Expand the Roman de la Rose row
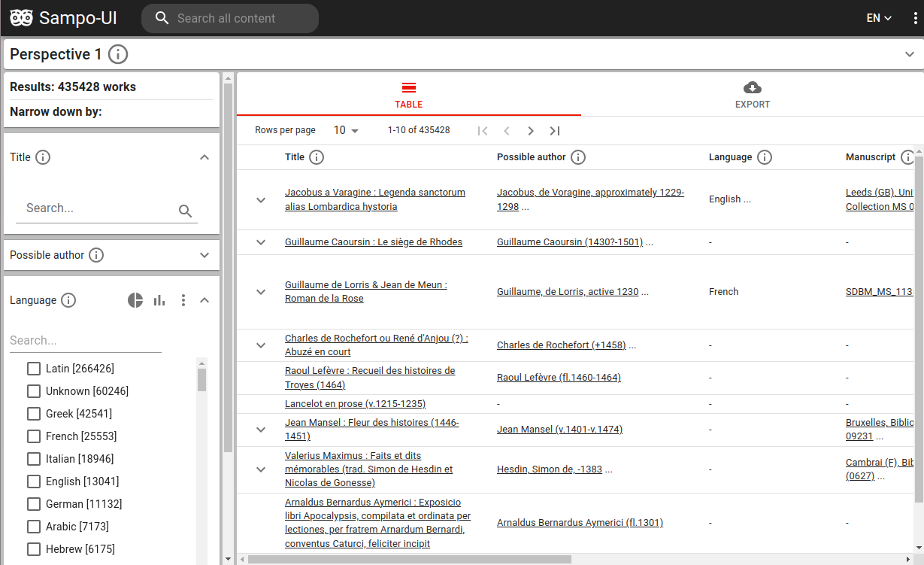 point(261,292)
